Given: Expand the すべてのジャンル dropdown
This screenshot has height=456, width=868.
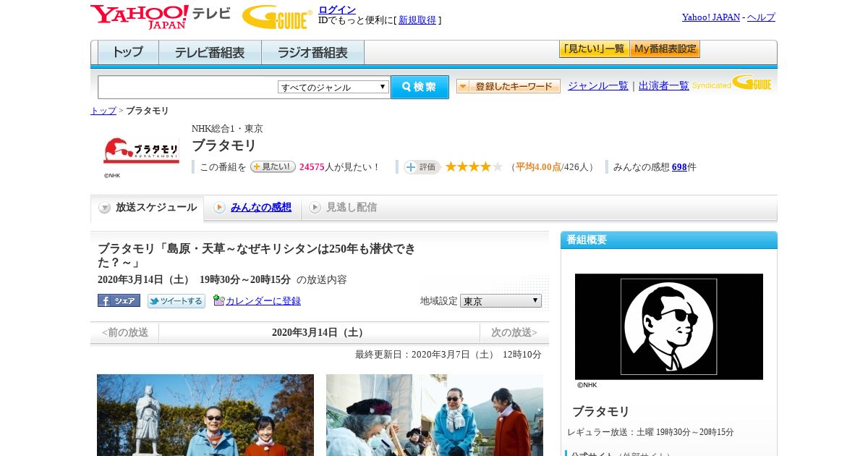Looking at the screenshot, I should [333, 87].
